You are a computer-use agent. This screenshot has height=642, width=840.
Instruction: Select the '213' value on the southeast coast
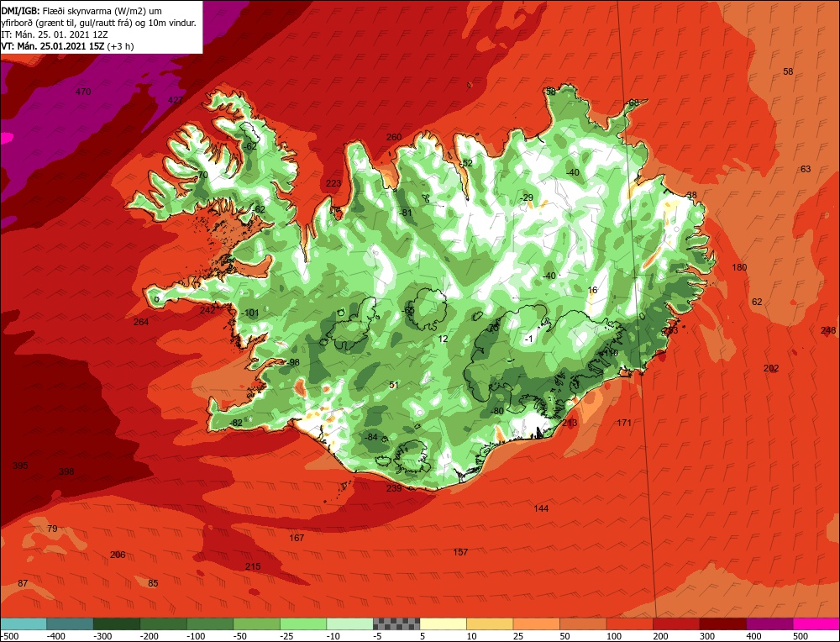[x=570, y=423]
